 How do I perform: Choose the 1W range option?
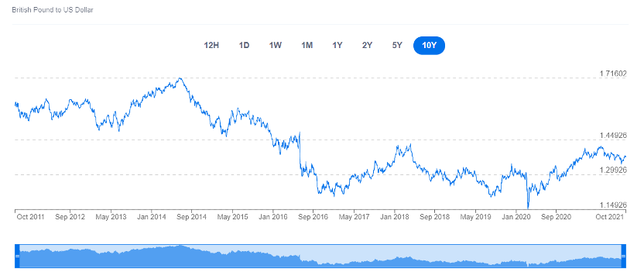(x=276, y=46)
